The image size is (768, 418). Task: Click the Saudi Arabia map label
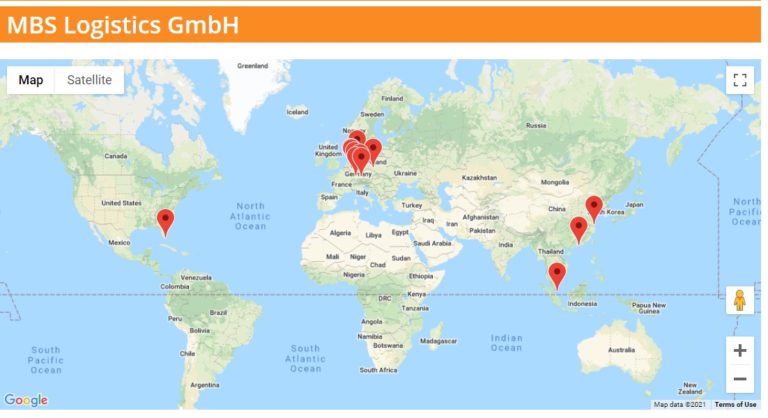coord(432,243)
